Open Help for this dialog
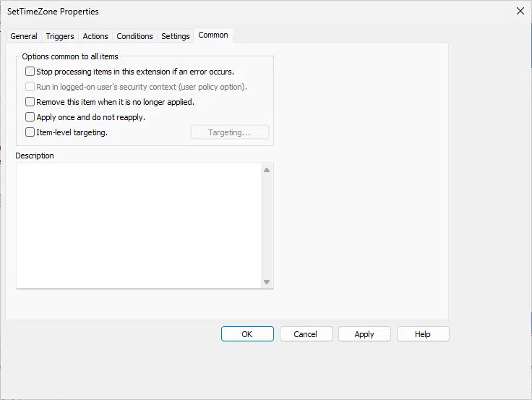 click(x=423, y=334)
